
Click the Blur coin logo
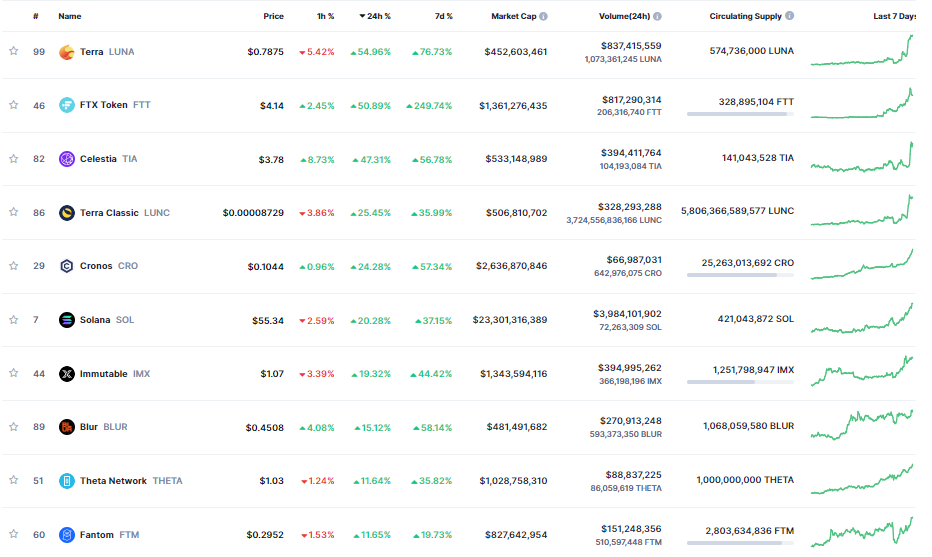(x=67, y=427)
